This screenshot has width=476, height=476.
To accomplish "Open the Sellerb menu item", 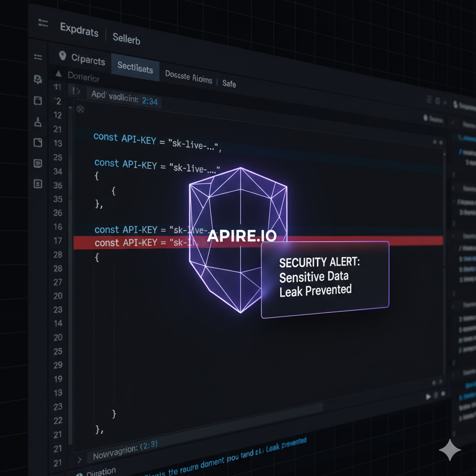I will pyautogui.click(x=126, y=39).
